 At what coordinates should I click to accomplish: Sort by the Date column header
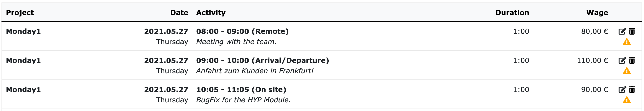tap(179, 13)
